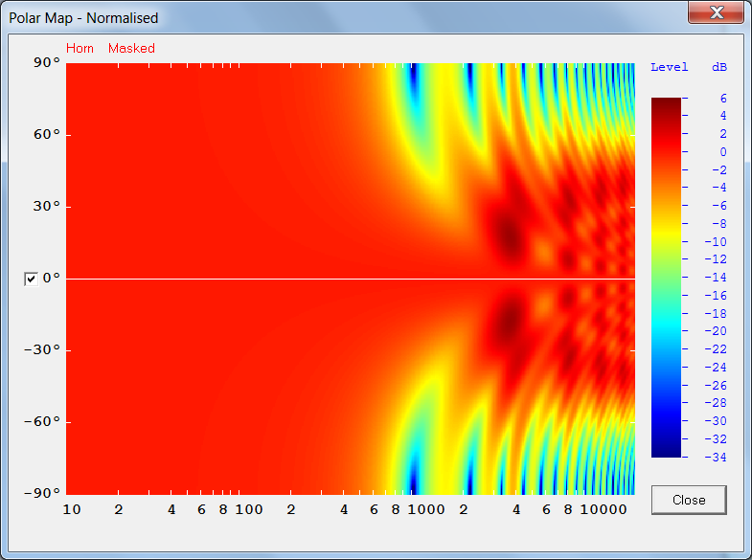Click the '1000' frequency axis label
This screenshot has height=560, width=752.
426,509
